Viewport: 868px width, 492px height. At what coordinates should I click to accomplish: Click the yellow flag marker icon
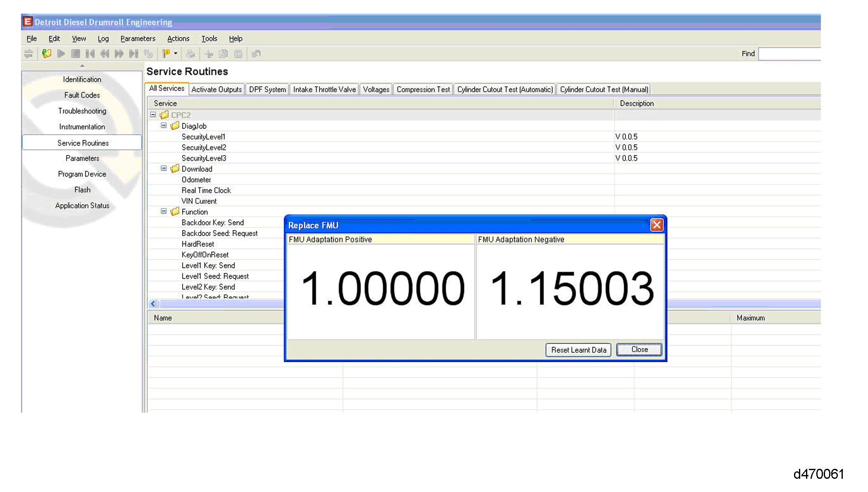(x=166, y=54)
